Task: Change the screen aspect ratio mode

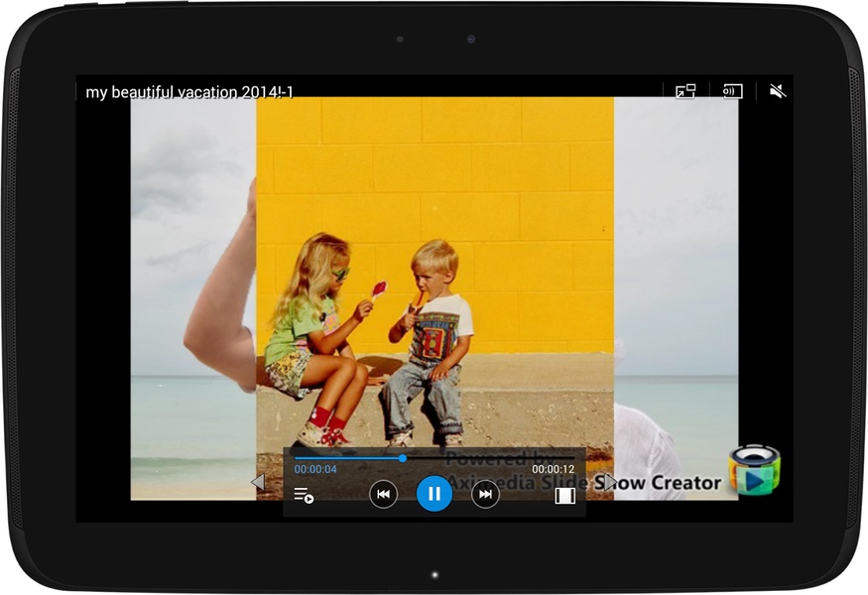Action: click(x=564, y=496)
